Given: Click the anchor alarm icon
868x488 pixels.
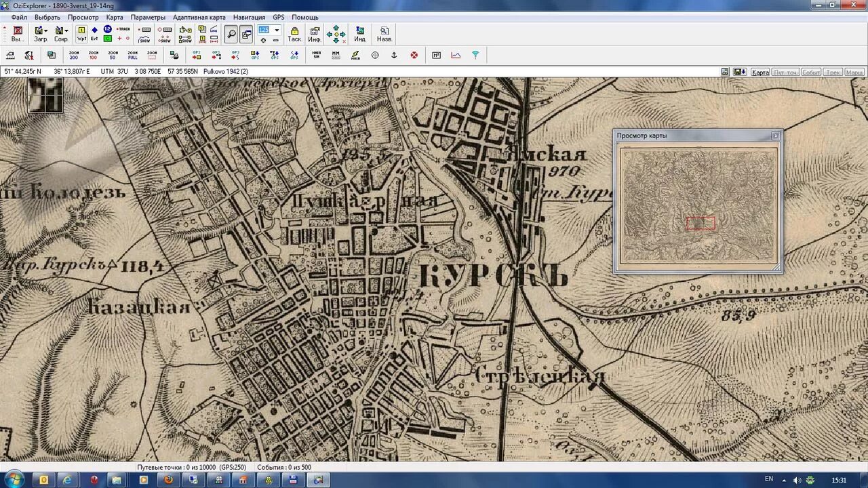Looking at the screenshot, I should pyautogui.click(x=394, y=55).
